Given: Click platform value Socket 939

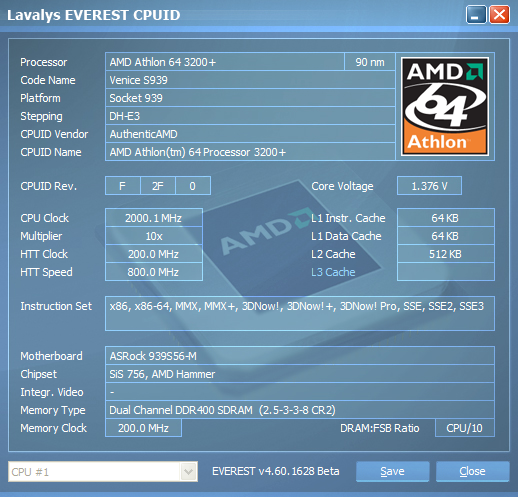Looking at the screenshot, I should (250, 98).
